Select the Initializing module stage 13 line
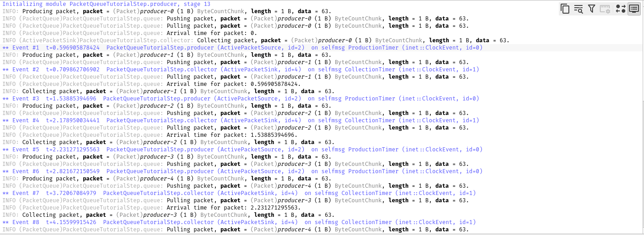The image size is (644, 235). 107,4
